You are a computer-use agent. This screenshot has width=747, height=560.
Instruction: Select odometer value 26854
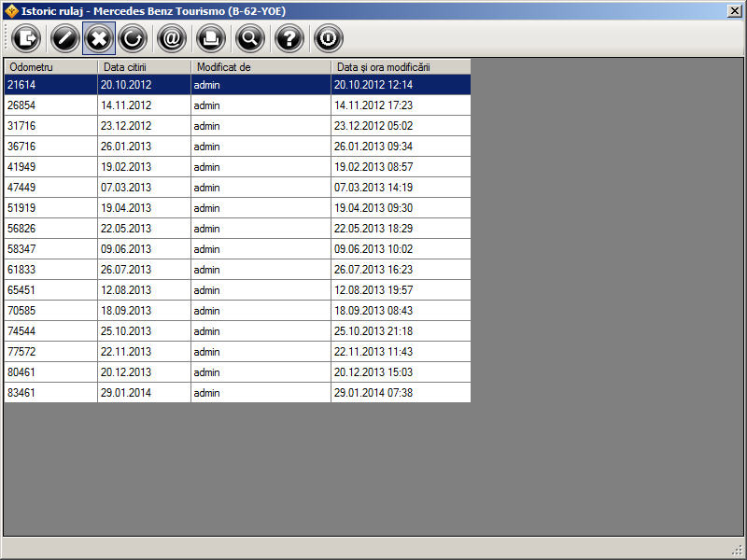[21, 105]
